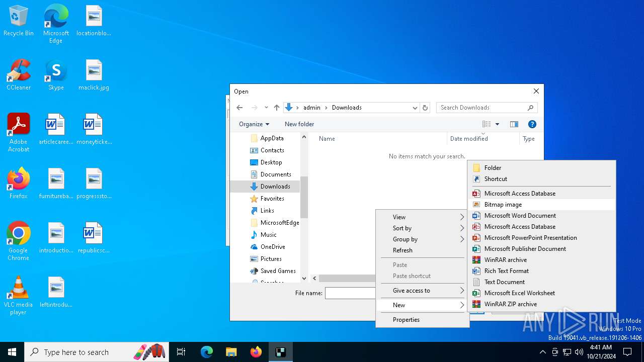644x362 pixels.
Task: Create new Bitmap image
Action: (x=541, y=205)
